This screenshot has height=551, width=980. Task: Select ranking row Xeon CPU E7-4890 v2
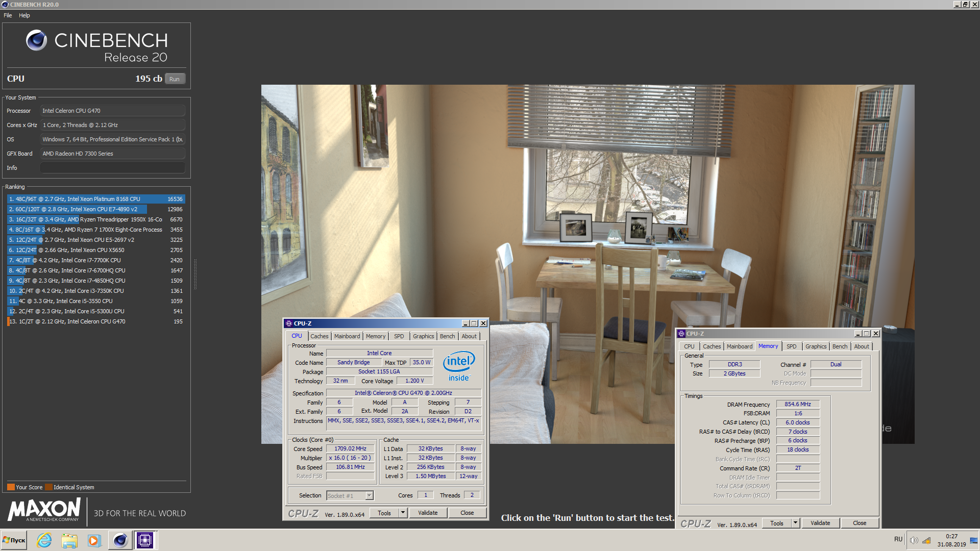coord(96,209)
